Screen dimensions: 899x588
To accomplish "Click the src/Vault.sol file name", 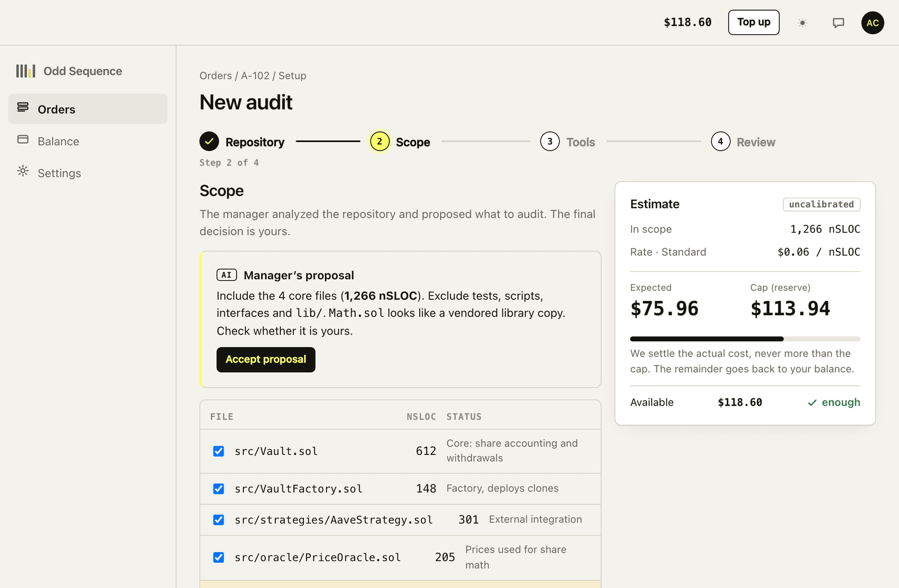I will (276, 451).
